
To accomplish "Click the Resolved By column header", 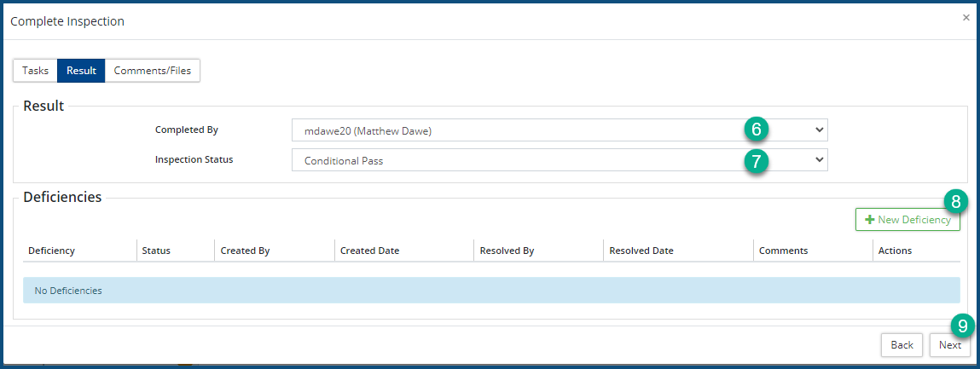I will [x=507, y=251].
